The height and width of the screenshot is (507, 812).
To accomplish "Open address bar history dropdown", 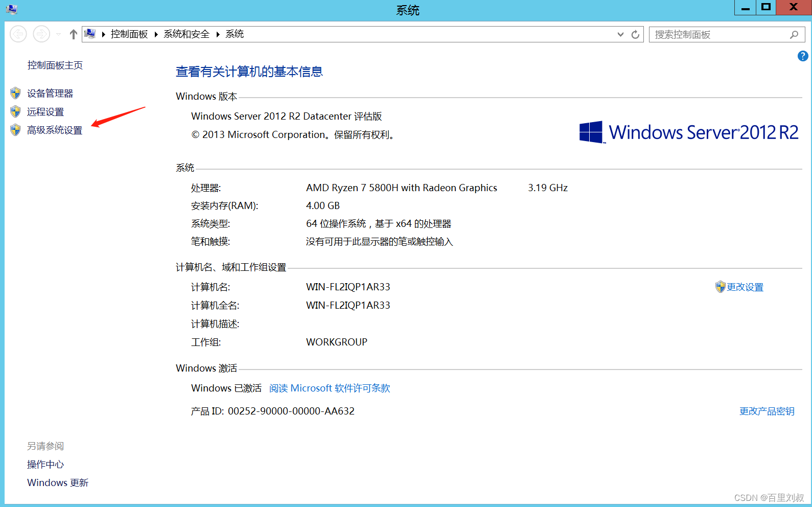I will 620,34.
